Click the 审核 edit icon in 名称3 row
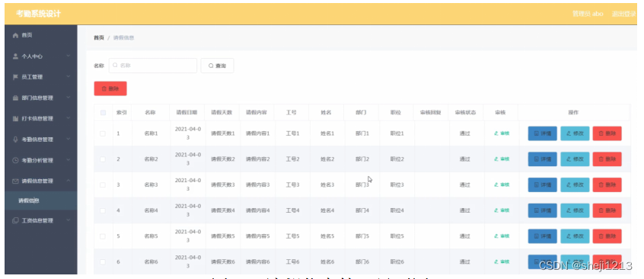 tap(496, 184)
